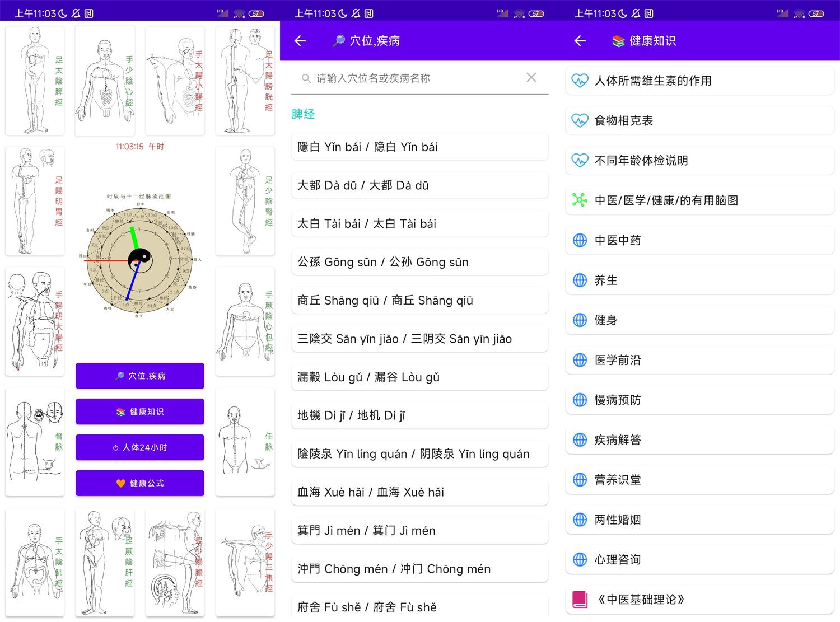Select the acupoint 三阴交 Sān yīn jiāo
The width and height of the screenshot is (840, 622).
419,338
